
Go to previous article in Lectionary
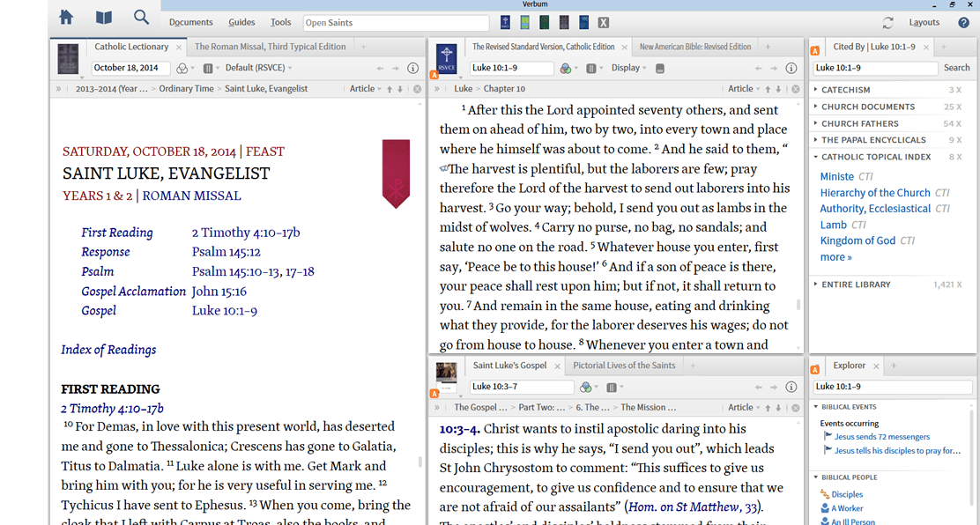[x=390, y=89]
